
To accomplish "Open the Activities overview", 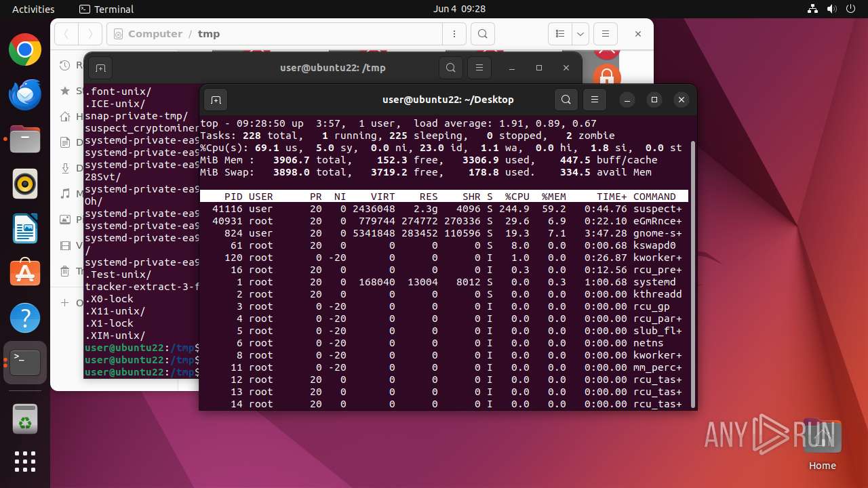I will point(33,9).
